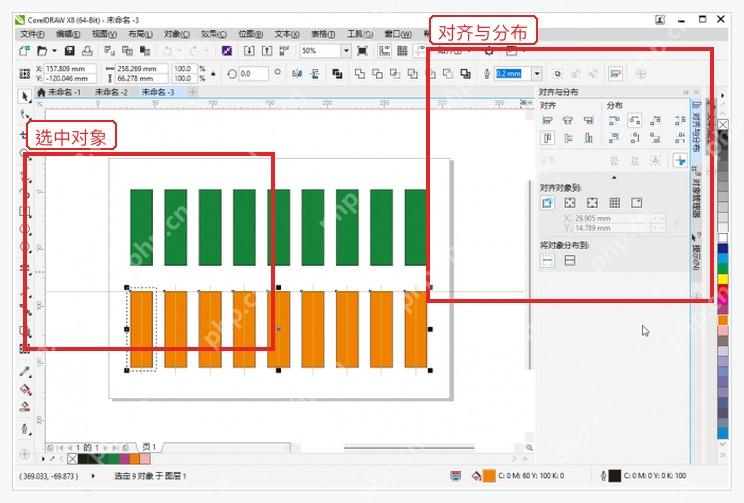Distribute objects to Extent of page
Image resolution: width=744 pixels, height=503 pixels.
click(569, 260)
